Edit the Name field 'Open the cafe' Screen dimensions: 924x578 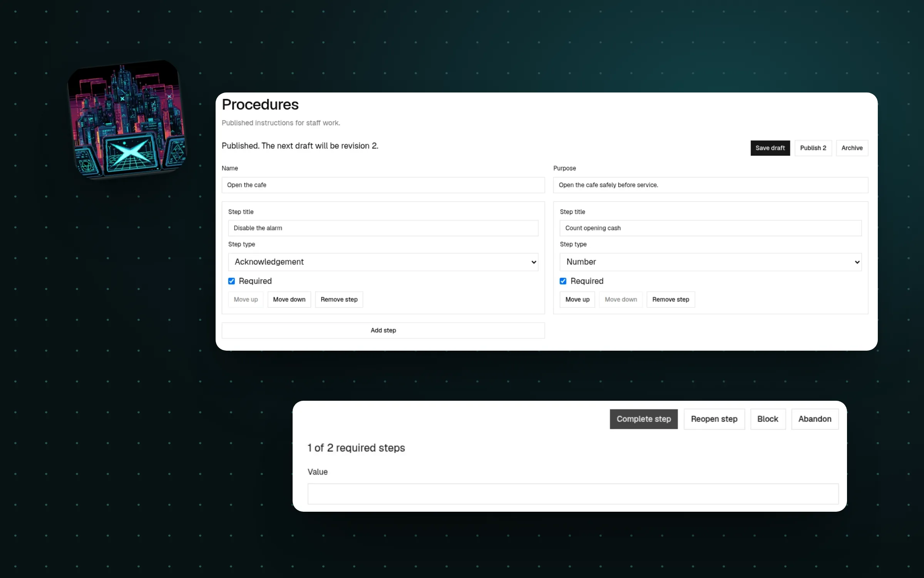pos(383,185)
